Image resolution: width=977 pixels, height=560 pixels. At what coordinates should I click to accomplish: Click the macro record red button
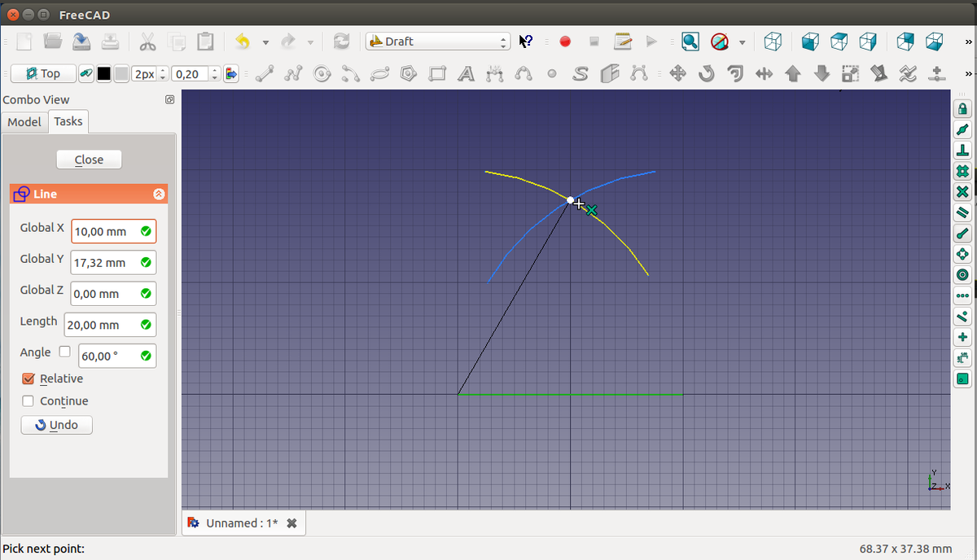[x=565, y=42]
